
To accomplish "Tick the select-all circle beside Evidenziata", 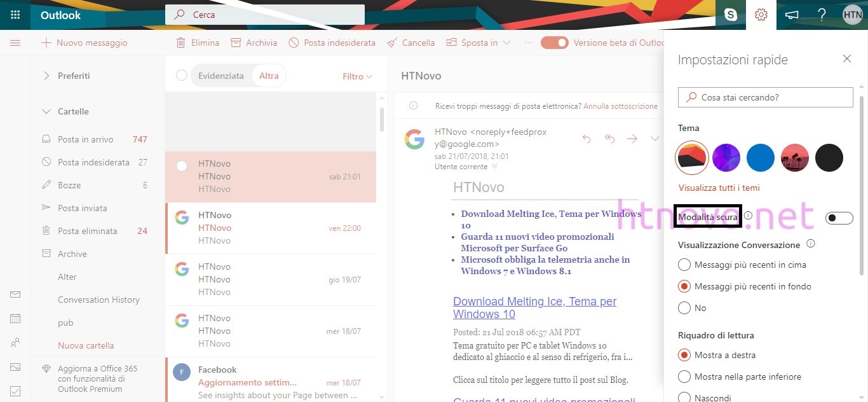I will [x=182, y=76].
